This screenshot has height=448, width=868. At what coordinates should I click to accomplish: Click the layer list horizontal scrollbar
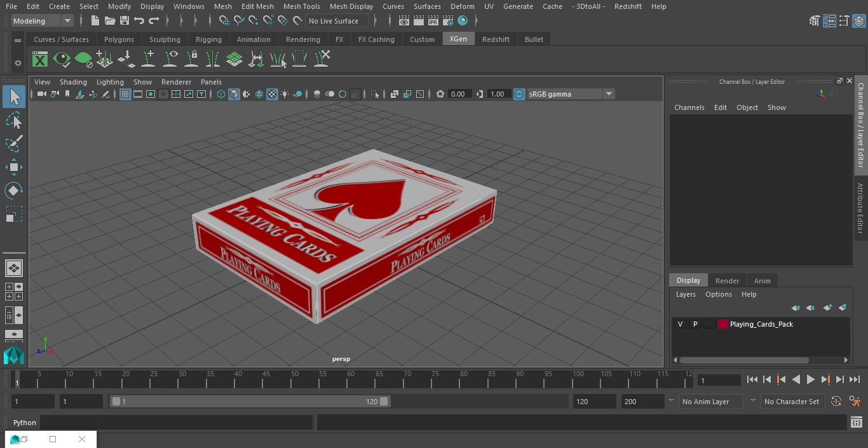click(744, 360)
